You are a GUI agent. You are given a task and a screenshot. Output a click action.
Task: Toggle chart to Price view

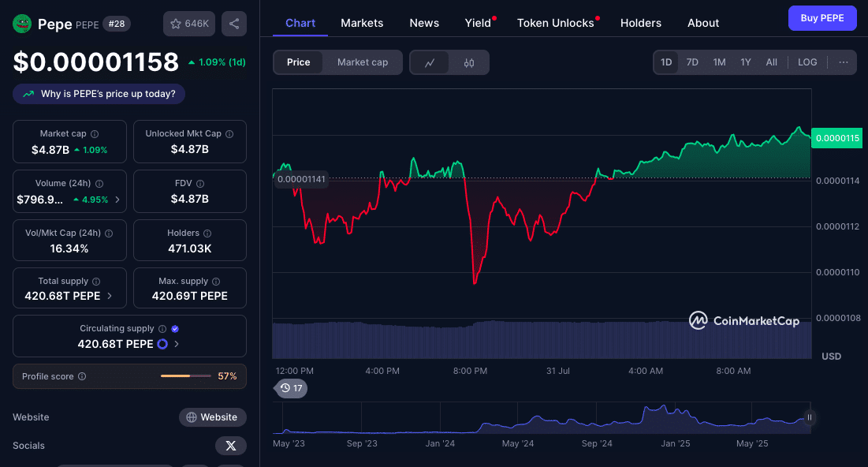pyautogui.click(x=298, y=62)
